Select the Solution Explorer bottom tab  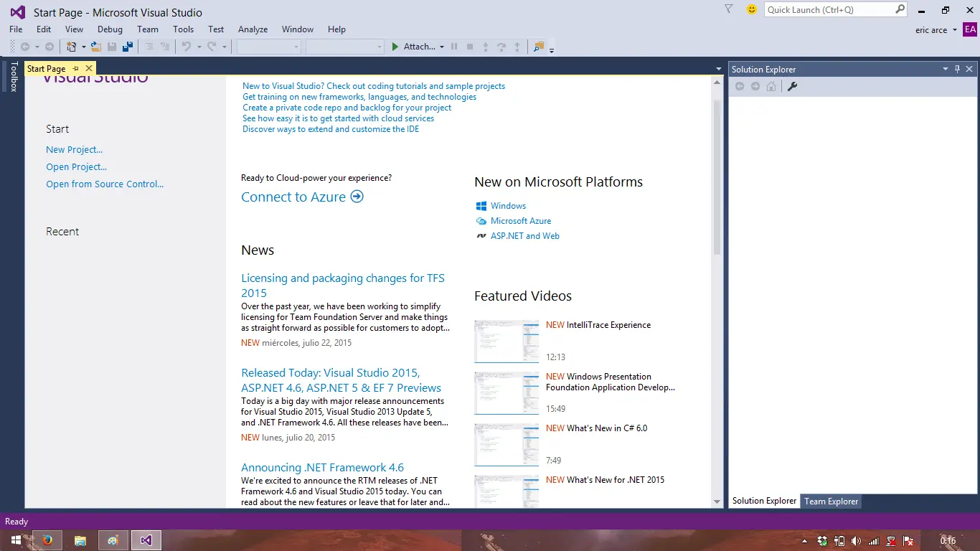point(764,501)
